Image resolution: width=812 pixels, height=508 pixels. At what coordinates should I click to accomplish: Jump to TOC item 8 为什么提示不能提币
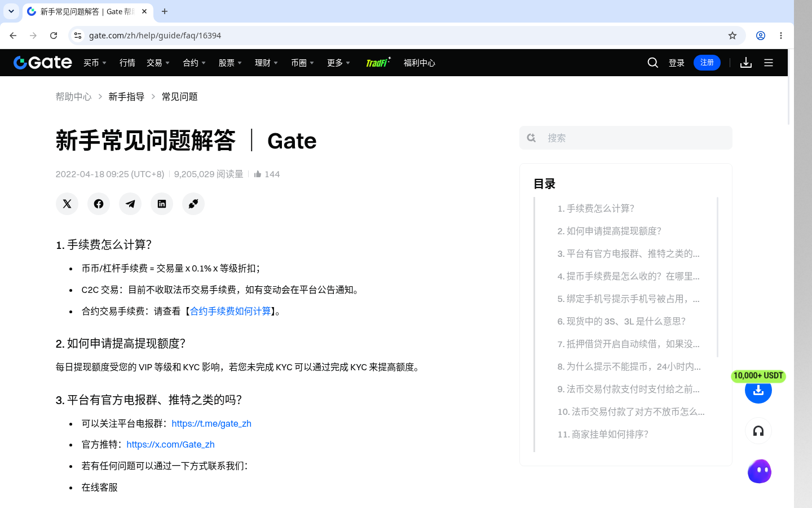click(x=629, y=366)
